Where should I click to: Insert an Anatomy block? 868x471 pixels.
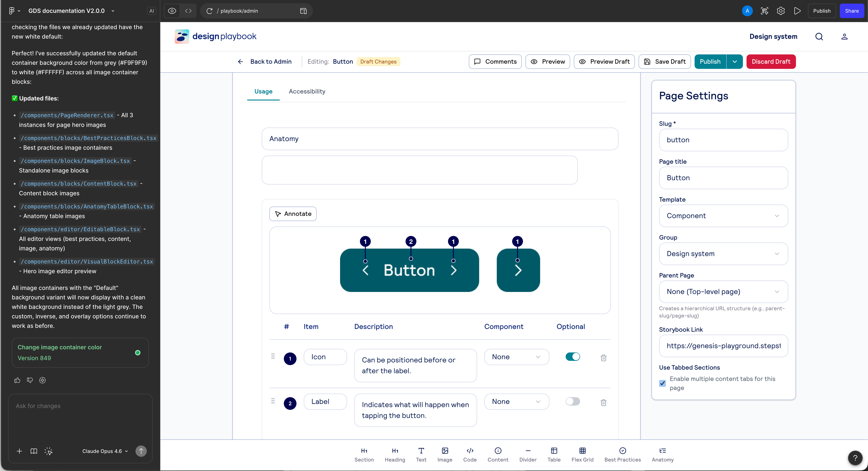click(663, 455)
